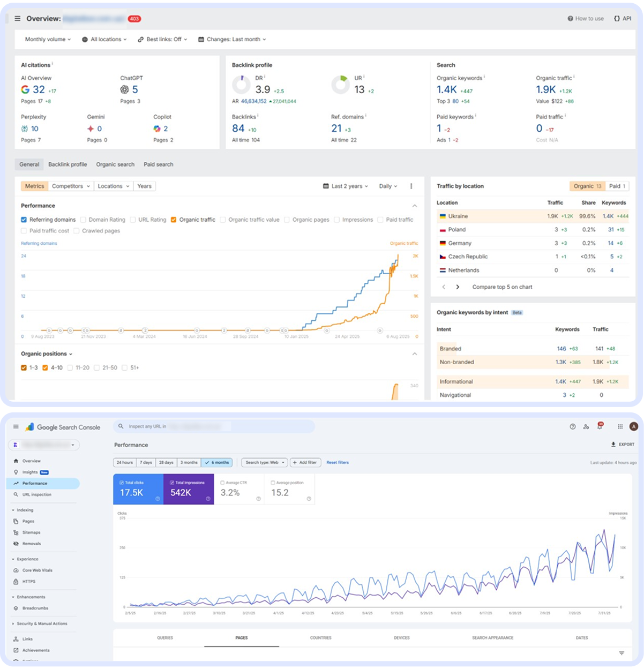Click the Search Console notifications bell icon
Image resolution: width=644 pixels, height=669 pixels.
coord(601,426)
